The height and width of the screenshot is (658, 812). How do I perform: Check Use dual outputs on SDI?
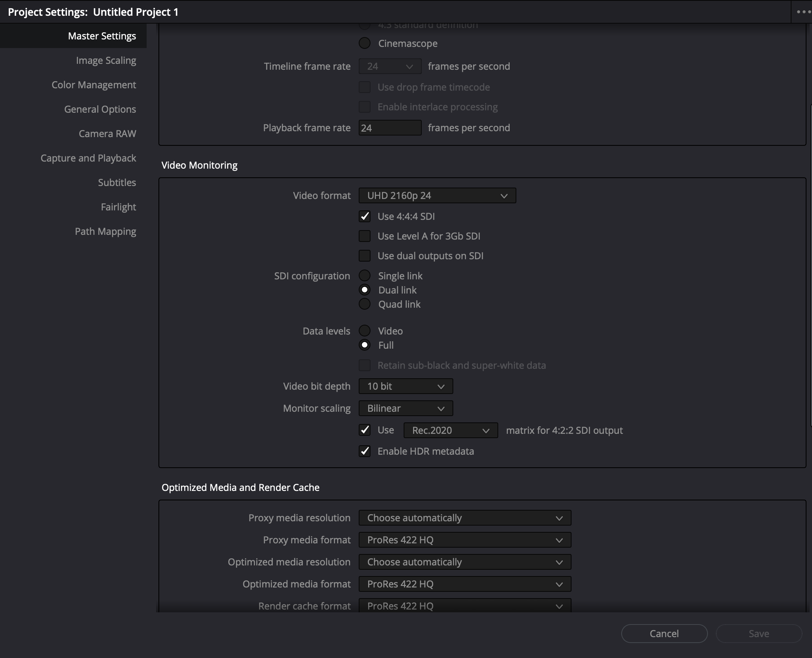tap(365, 256)
